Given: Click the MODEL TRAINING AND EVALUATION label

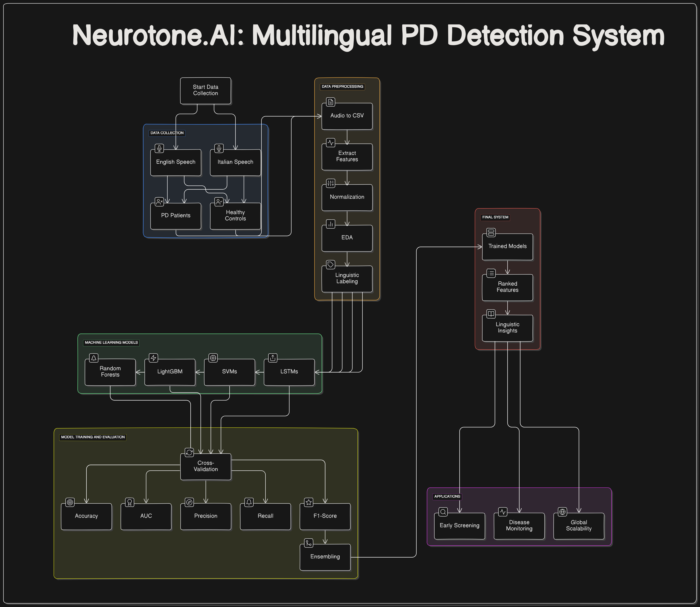Looking at the screenshot, I should tap(93, 437).
